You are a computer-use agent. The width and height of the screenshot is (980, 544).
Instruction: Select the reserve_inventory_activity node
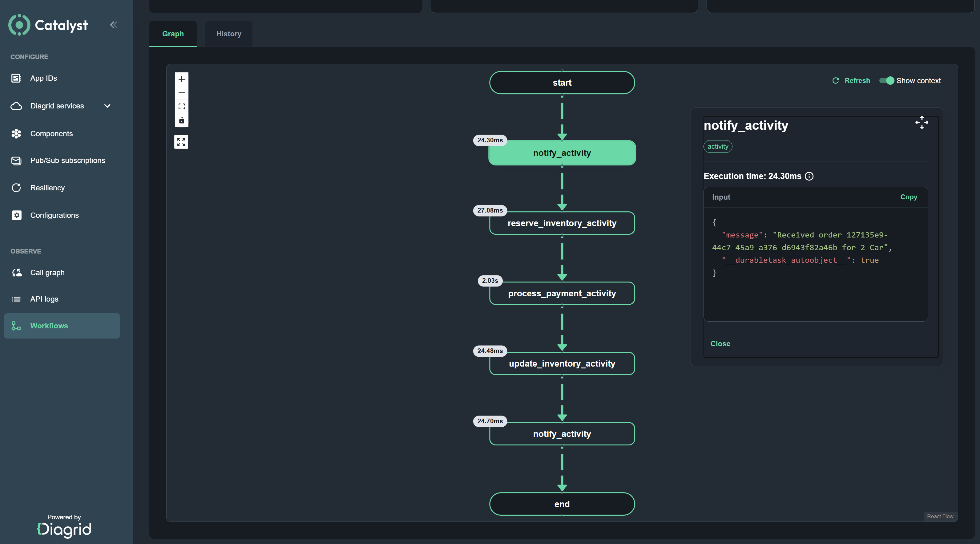[562, 223]
